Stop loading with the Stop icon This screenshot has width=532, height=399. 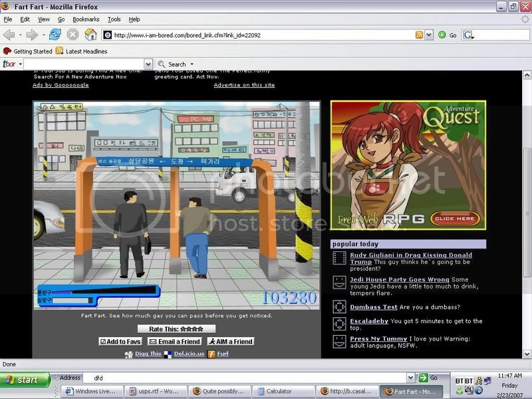(72, 35)
